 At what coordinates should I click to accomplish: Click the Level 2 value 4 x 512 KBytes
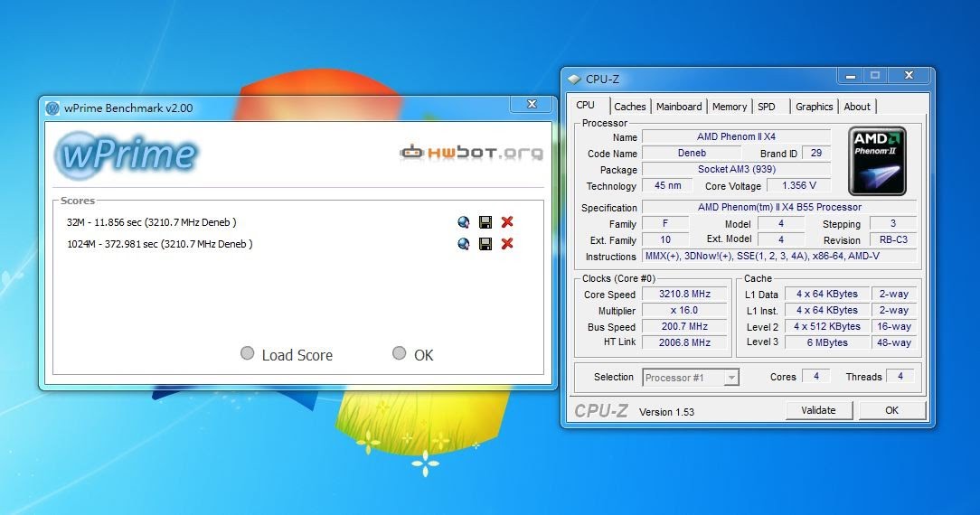(827, 326)
